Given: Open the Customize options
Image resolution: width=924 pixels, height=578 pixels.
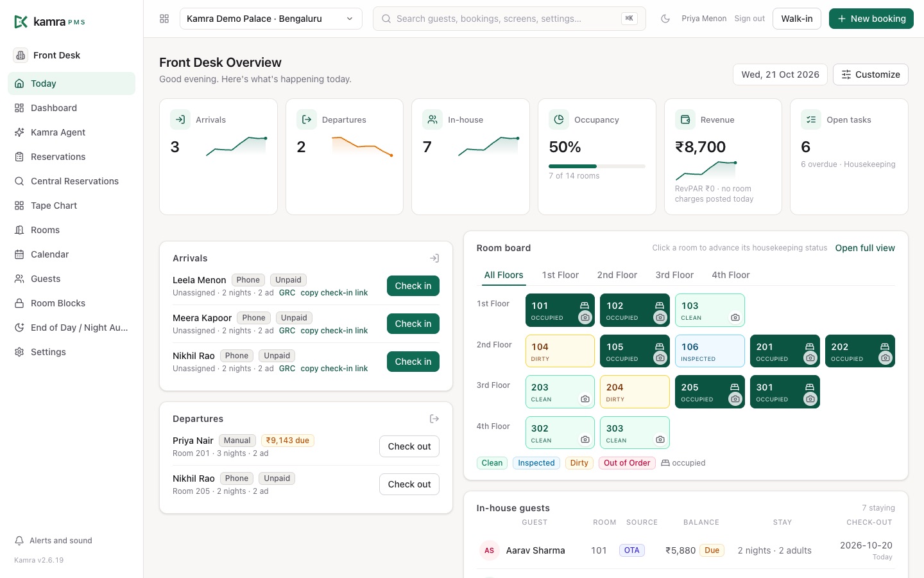Looking at the screenshot, I should click(871, 74).
